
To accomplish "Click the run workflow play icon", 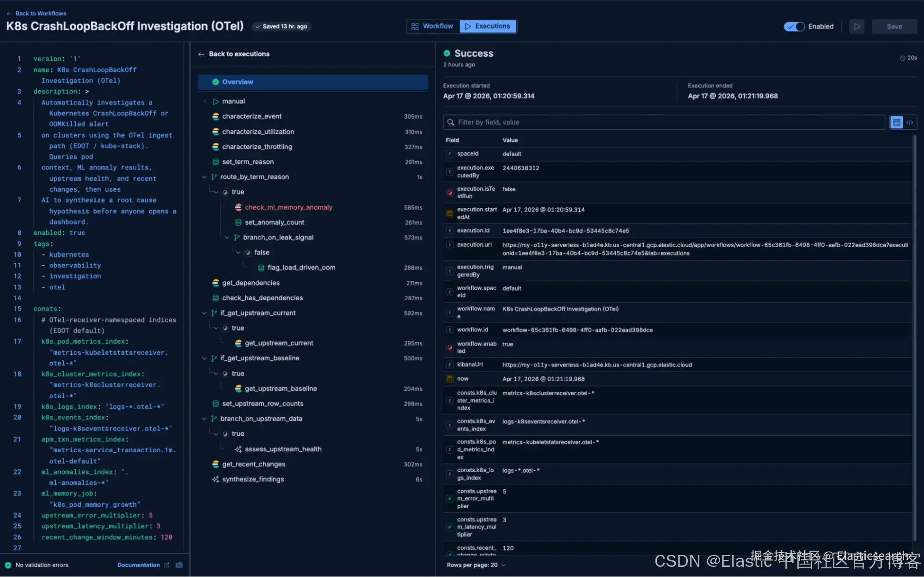I will point(857,26).
